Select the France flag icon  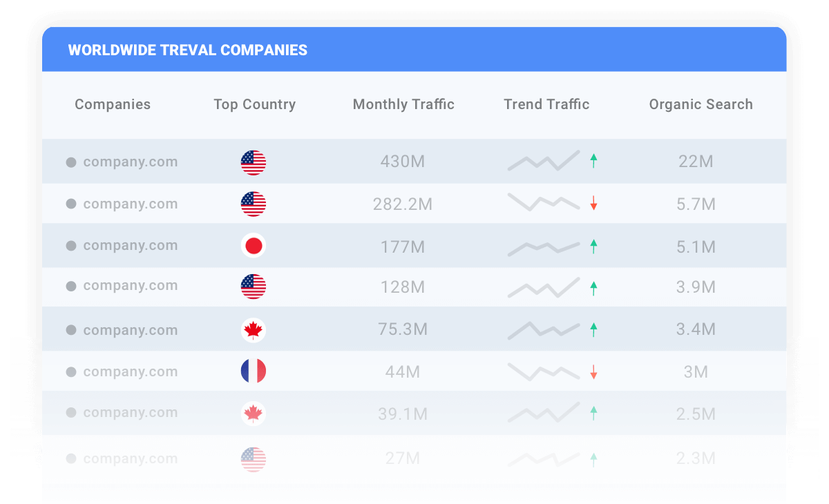point(253,371)
